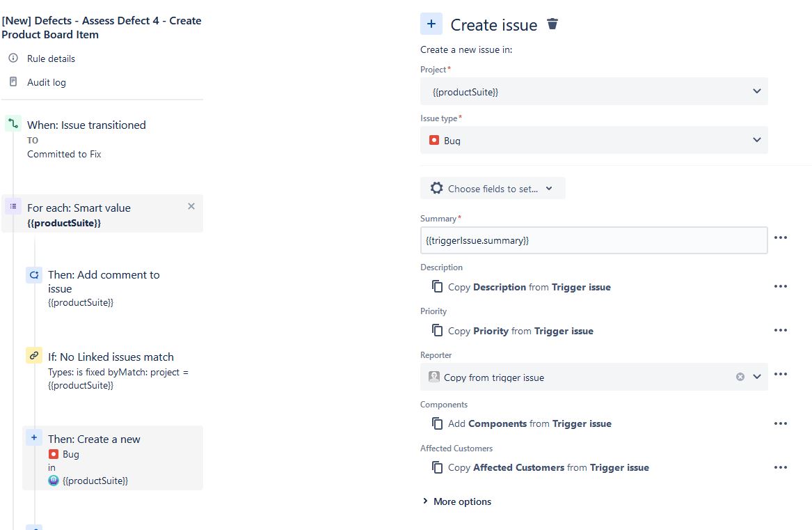Click the copy icon next to Affected Customers
This screenshot has height=530, width=812.
(437, 467)
